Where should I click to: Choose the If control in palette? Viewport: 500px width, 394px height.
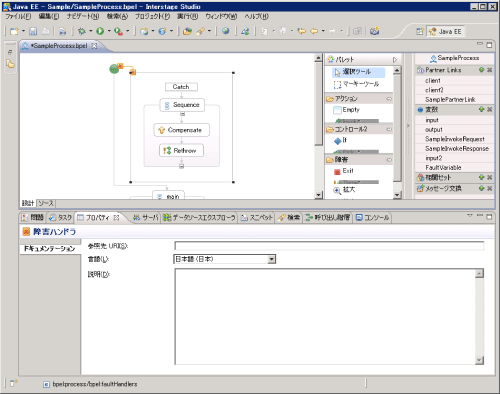tap(340, 140)
